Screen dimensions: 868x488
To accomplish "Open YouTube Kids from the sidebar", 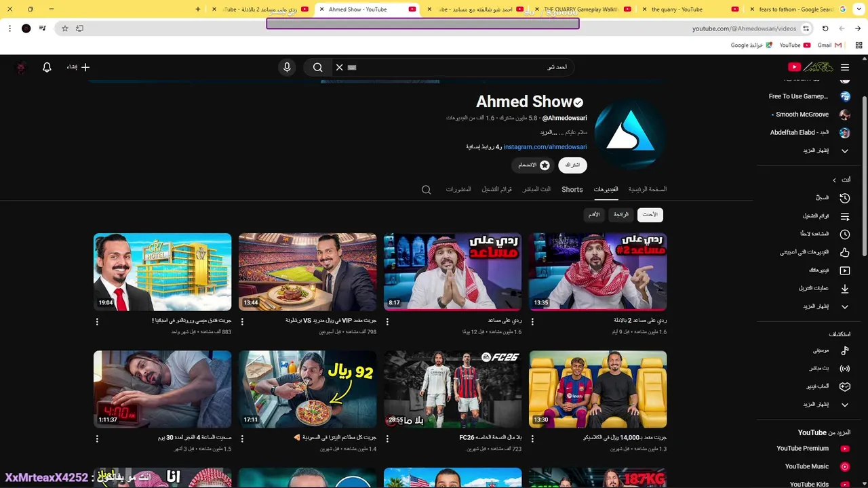I will pos(818,483).
